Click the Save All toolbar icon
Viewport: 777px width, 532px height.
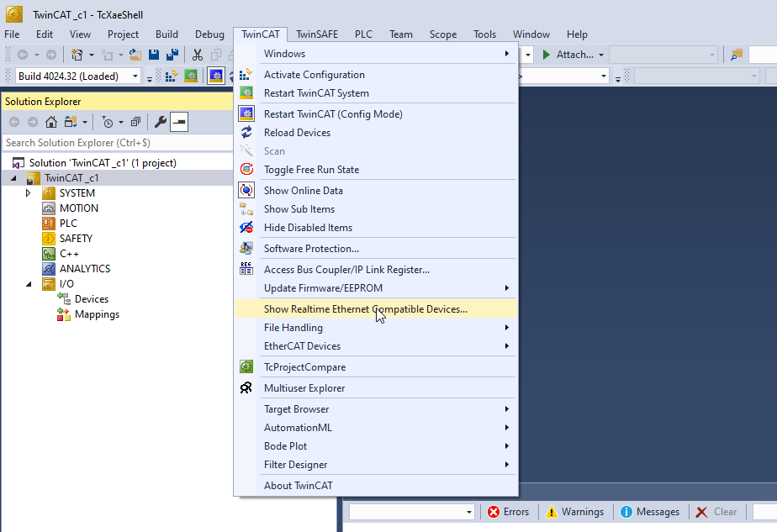(x=172, y=55)
